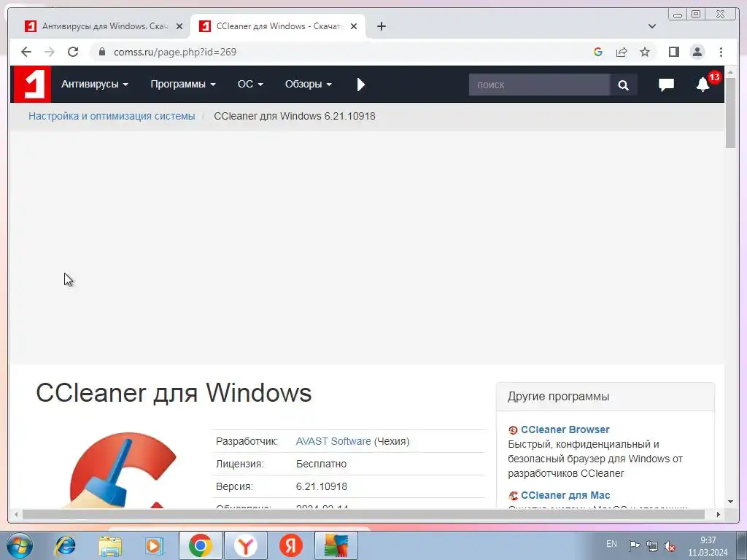Focus the site поиск search field
747x560 pixels.
[x=539, y=85]
